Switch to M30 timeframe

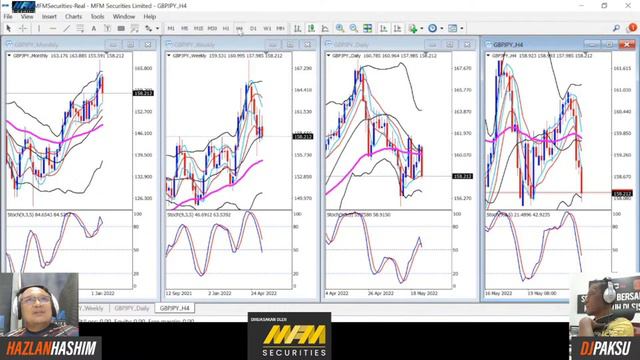coord(212,29)
